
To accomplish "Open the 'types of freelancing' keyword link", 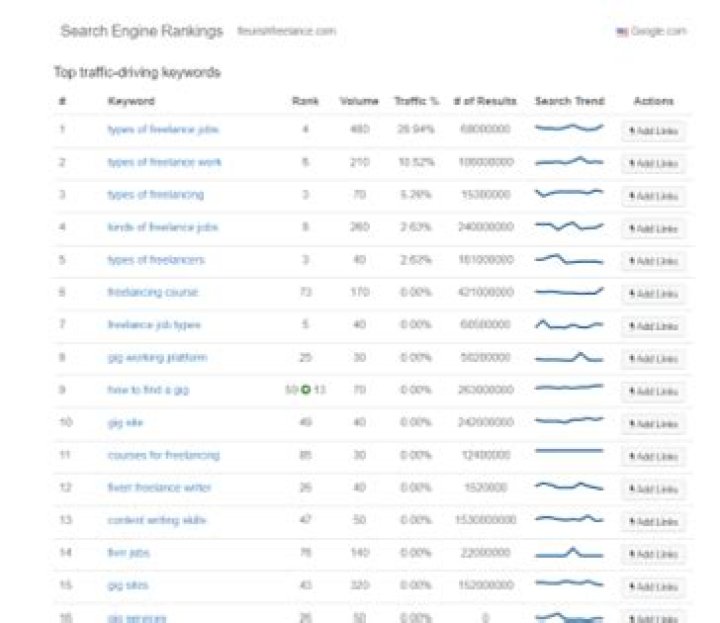I will coord(155,194).
